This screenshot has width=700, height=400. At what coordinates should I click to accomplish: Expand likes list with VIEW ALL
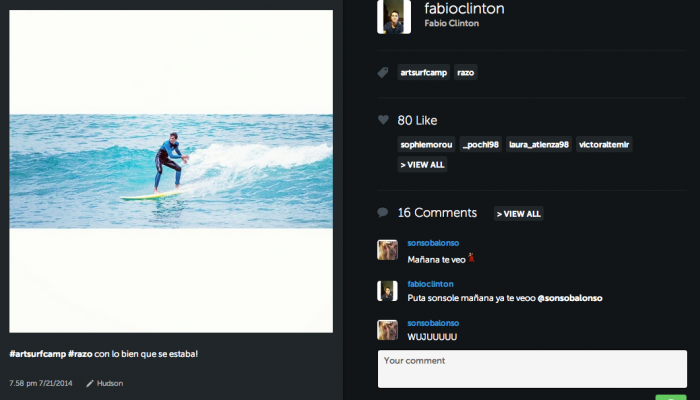point(421,164)
